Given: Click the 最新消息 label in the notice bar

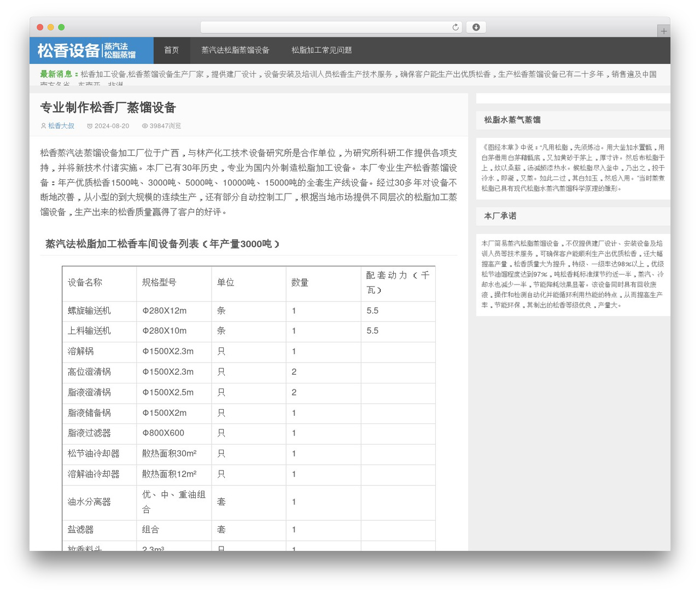Looking at the screenshot, I should (x=59, y=74).
